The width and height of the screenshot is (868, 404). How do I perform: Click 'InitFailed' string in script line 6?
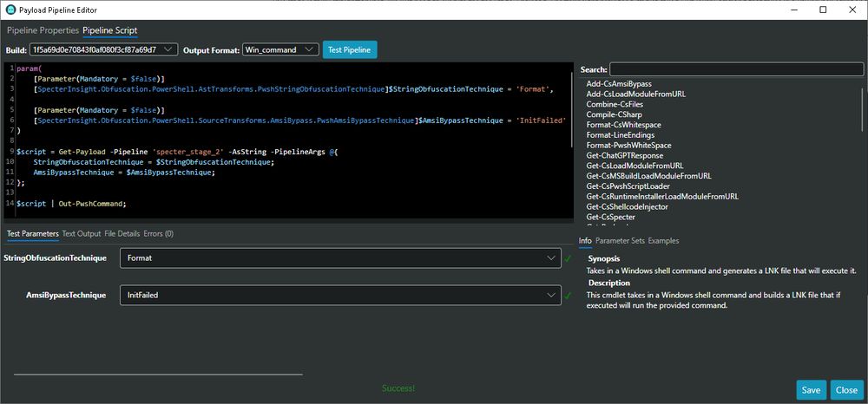(x=540, y=121)
